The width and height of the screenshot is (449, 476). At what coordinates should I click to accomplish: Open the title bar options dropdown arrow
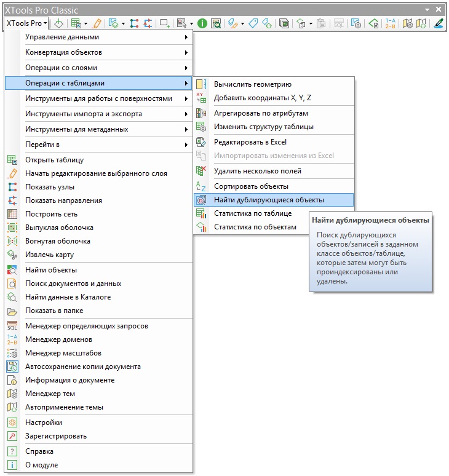427,10
